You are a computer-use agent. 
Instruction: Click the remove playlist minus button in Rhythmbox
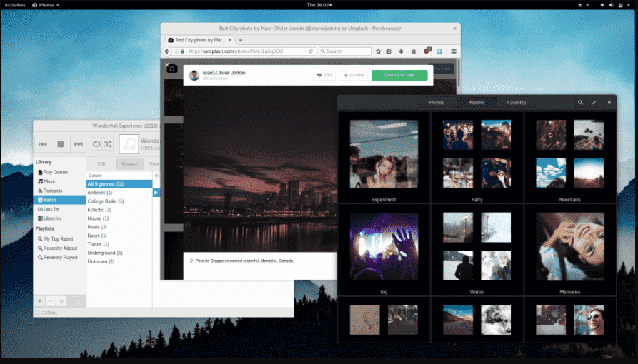pyautogui.click(x=51, y=301)
